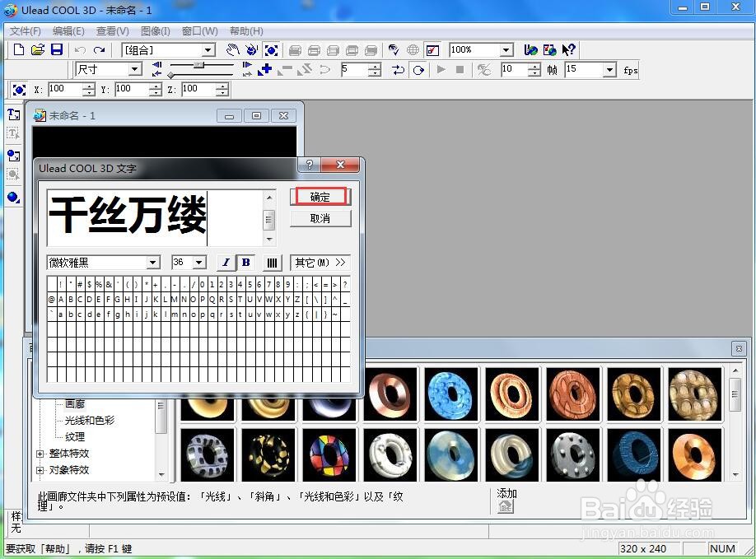Screen dimensions: 756x559
Task: Click the Edit text tool in sidebar
Action: (13, 133)
